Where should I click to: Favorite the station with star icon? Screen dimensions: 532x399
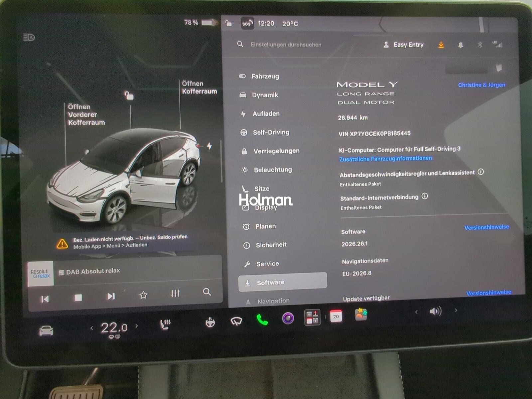click(x=143, y=295)
